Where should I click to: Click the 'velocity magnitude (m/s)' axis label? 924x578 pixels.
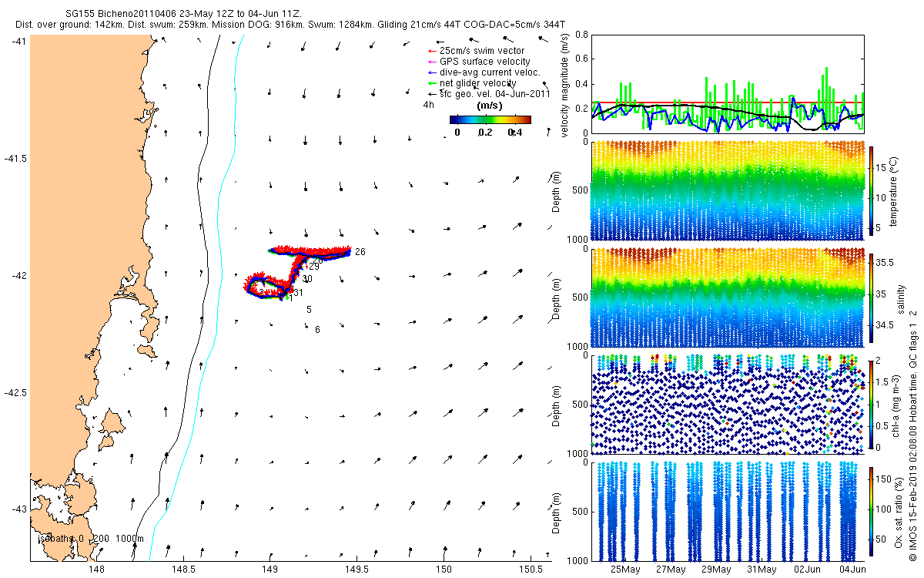tap(565, 86)
